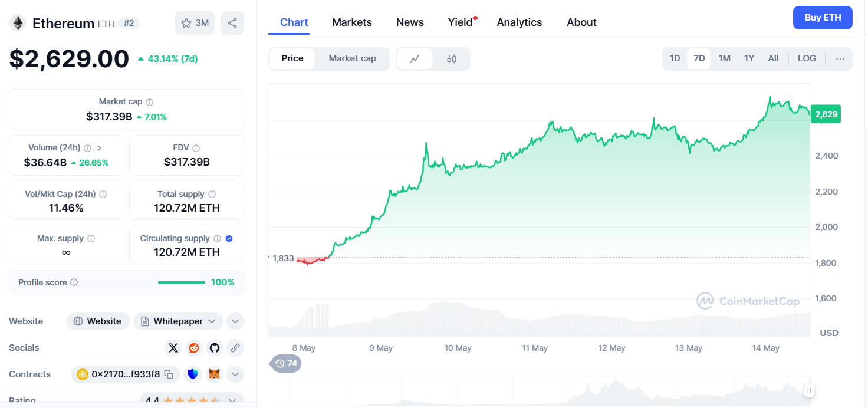
Task: Switch to the Markets tab
Action: pyautogui.click(x=352, y=22)
